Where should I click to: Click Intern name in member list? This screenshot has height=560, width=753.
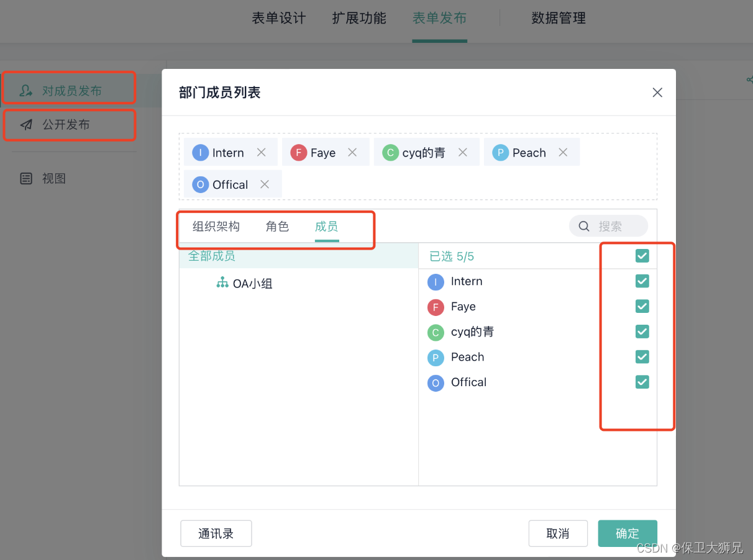(467, 281)
